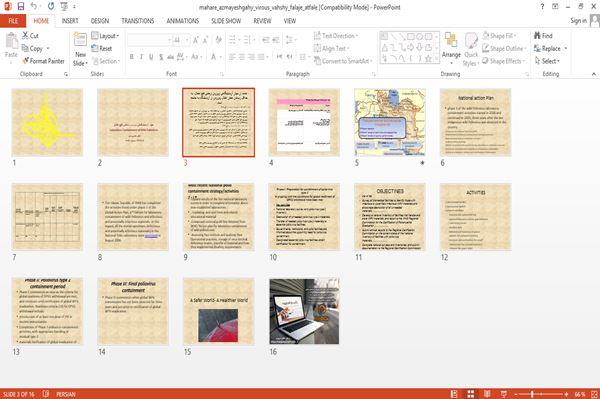Click the New Slide icon

(x=80, y=40)
